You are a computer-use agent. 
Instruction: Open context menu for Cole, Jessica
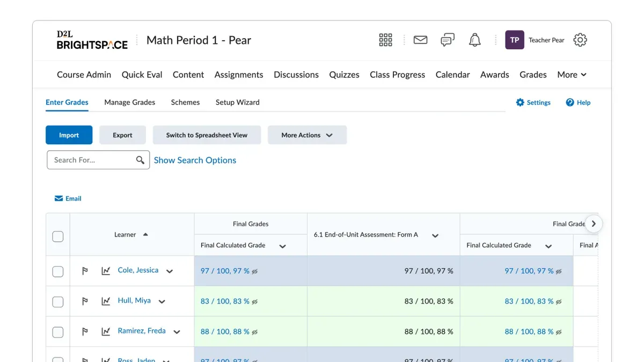coord(170,271)
